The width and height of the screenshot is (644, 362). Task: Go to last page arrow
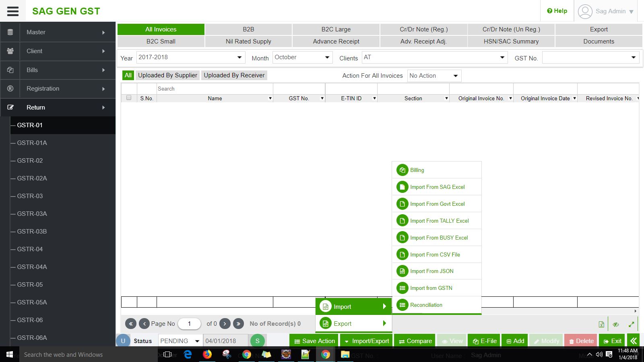click(x=238, y=323)
